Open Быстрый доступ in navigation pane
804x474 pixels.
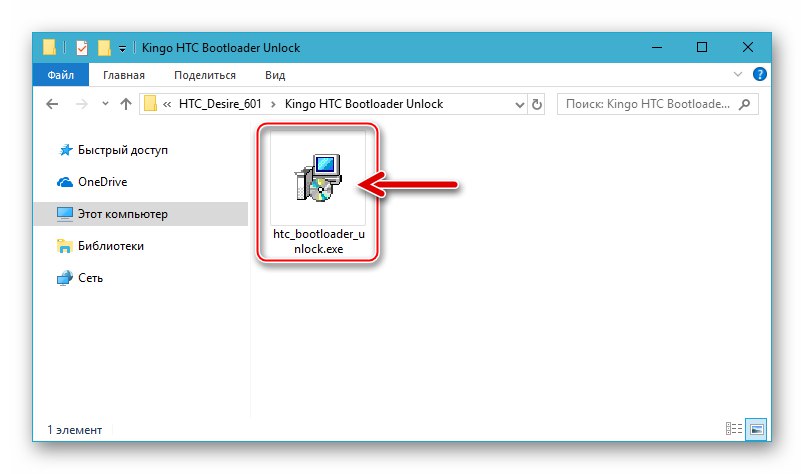click(123, 150)
